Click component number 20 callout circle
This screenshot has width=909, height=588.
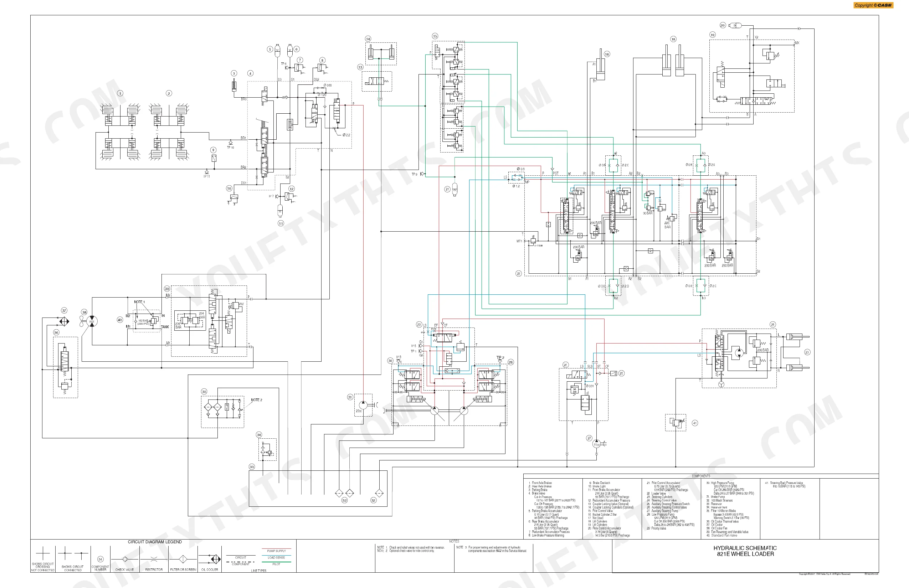723,25
